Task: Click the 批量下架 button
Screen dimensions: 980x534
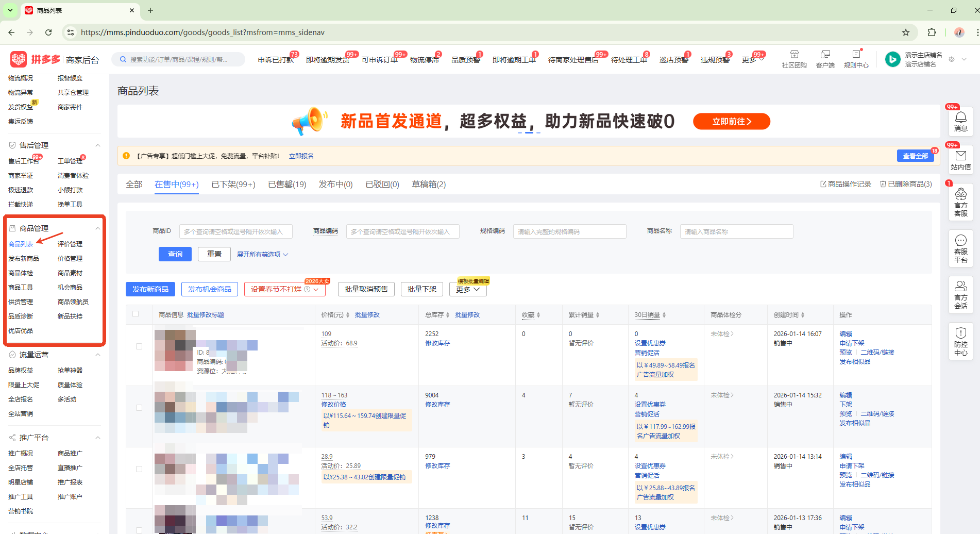Action: [422, 289]
